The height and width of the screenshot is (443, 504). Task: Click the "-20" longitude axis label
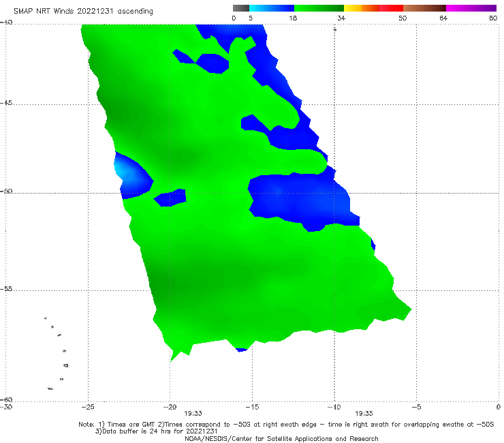point(170,407)
